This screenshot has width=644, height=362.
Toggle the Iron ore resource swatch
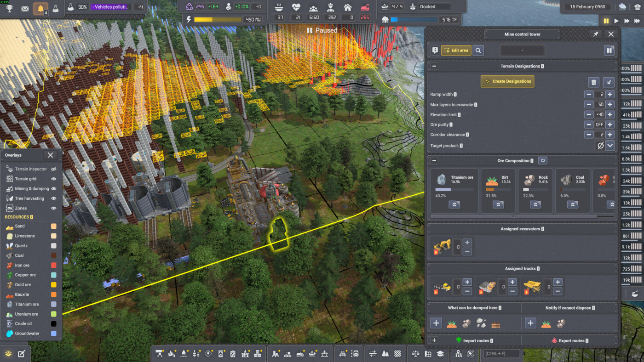(54, 265)
